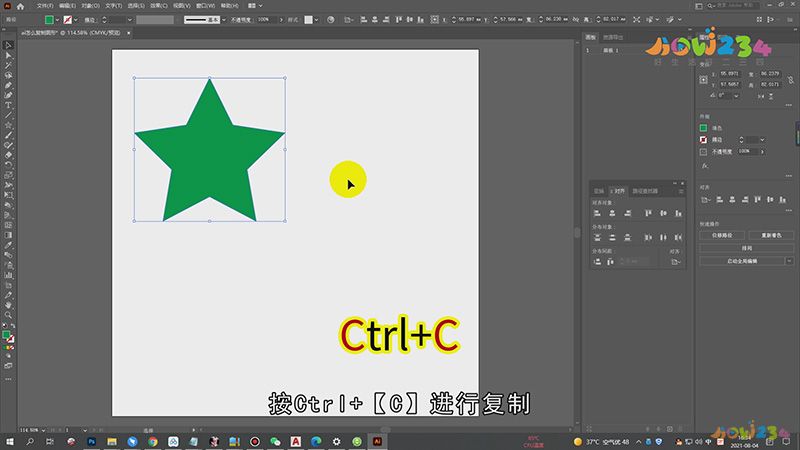Image resolution: width=800 pixels, height=450 pixels.
Task: Click the Home icon in top bar
Action: [20, 6]
